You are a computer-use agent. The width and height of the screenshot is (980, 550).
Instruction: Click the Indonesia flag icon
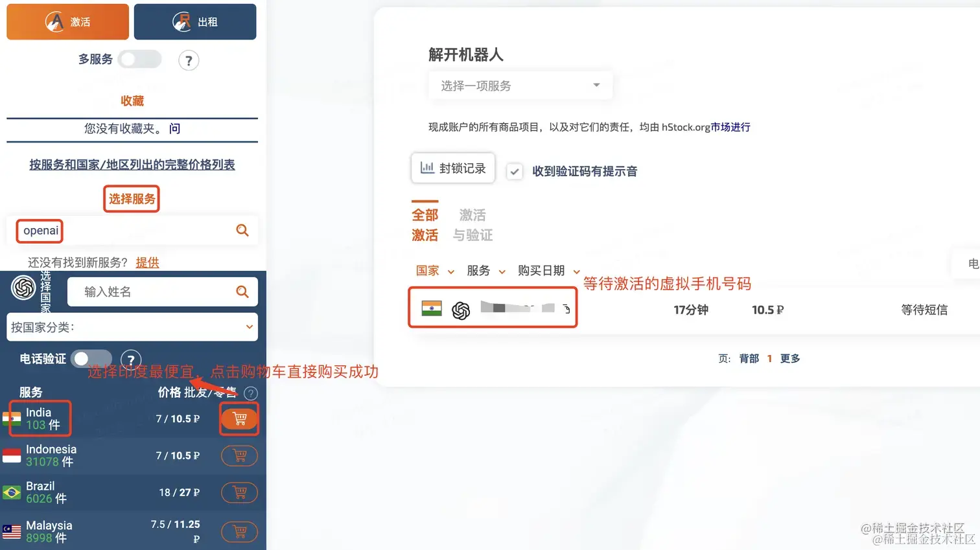[x=12, y=455]
